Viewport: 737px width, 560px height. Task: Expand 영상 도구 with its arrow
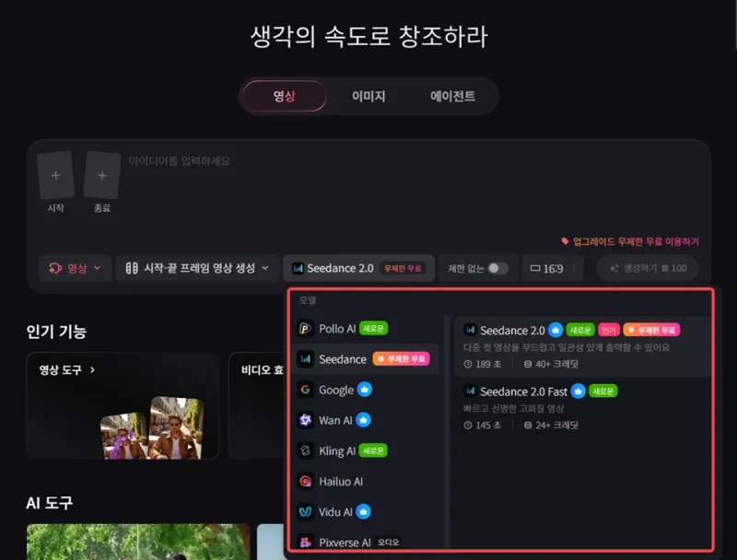click(x=92, y=369)
